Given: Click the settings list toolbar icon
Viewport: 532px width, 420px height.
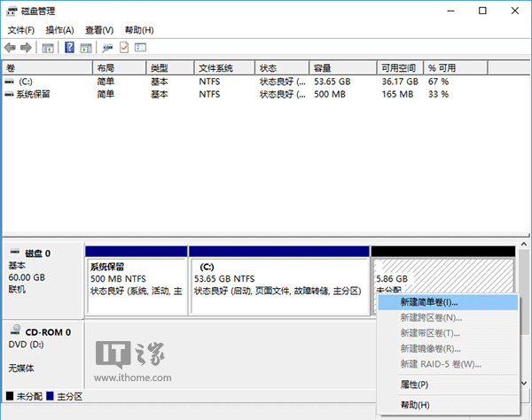Looking at the screenshot, I should pos(140,48).
